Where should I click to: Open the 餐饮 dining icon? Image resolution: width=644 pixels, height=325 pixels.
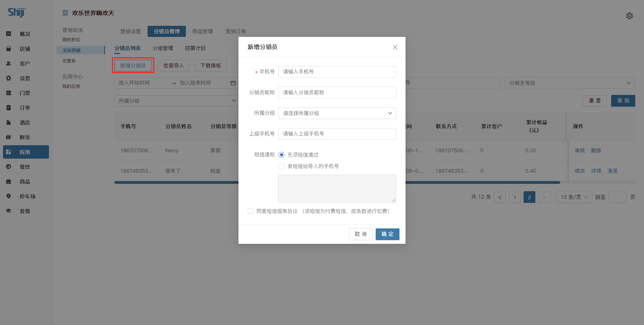tap(9, 167)
